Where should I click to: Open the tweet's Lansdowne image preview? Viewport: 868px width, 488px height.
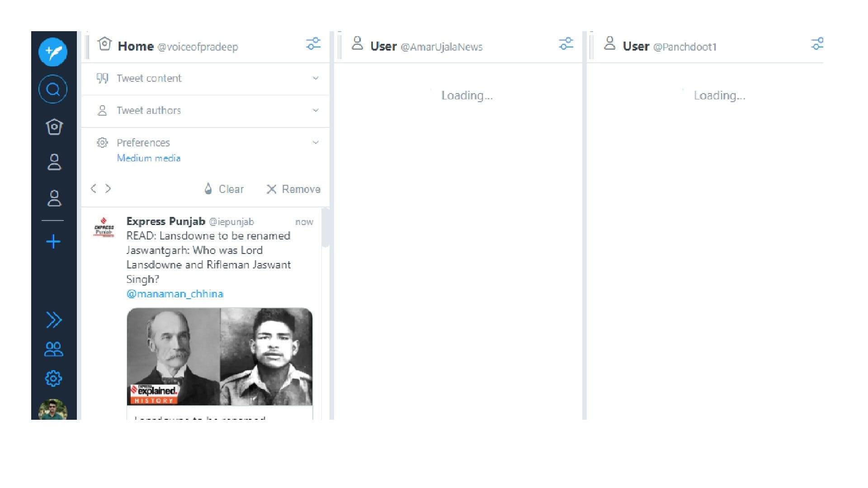pos(220,357)
